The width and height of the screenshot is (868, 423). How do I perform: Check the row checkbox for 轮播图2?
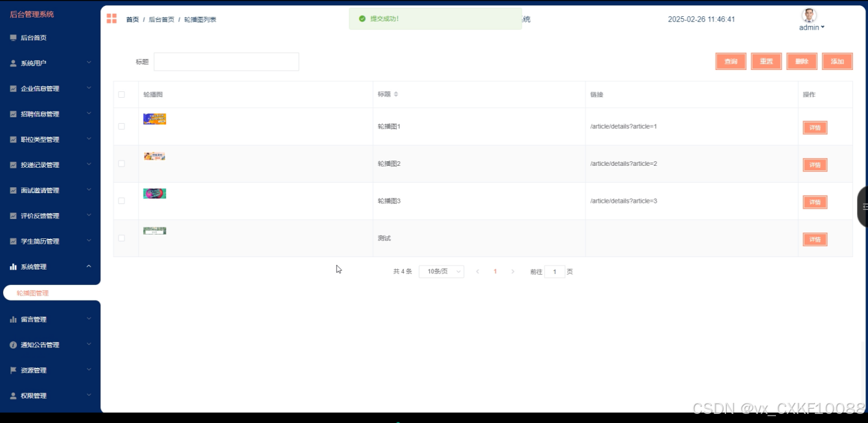[121, 164]
